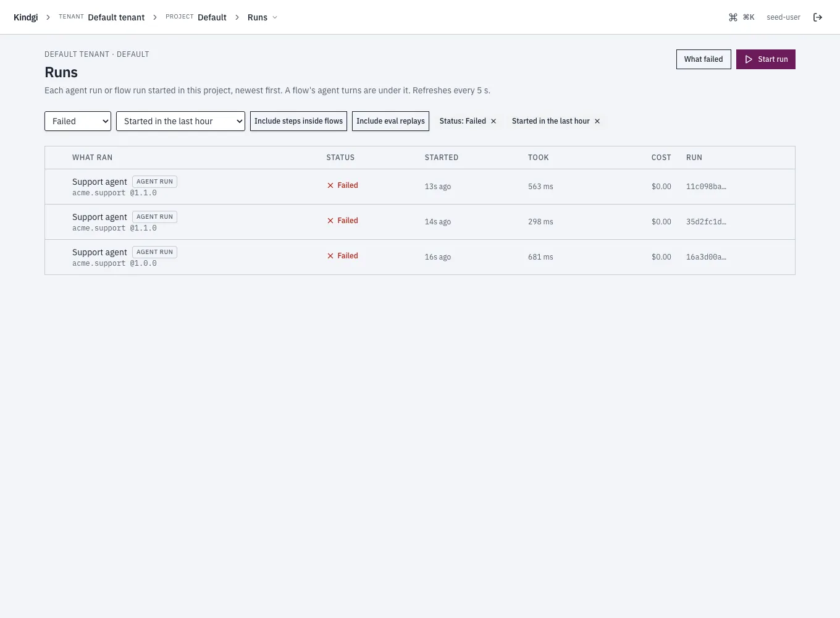Go to Kindgi home link
The height and width of the screenshot is (618, 840).
26,17
